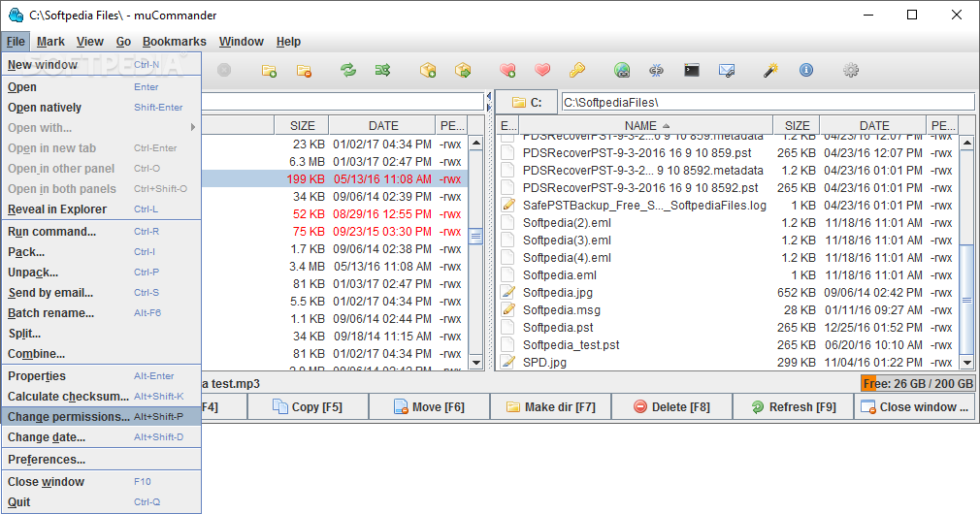Select the Softpedia_test.pst file row
This screenshot has width=980, height=514.
[x=728, y=344]
